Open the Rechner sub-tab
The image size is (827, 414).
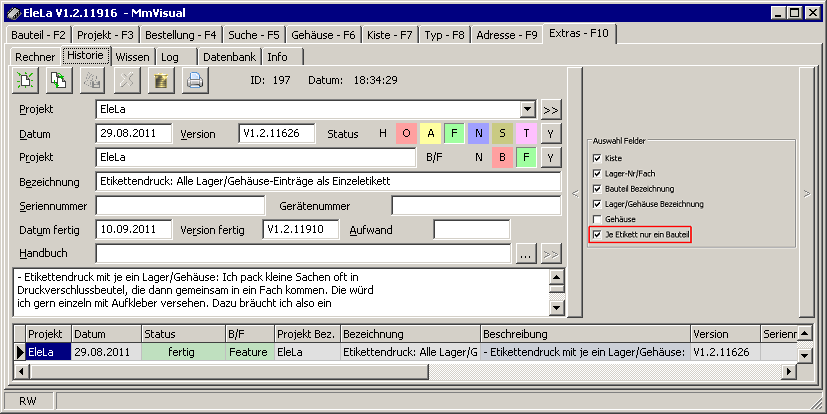click(35, 57)
